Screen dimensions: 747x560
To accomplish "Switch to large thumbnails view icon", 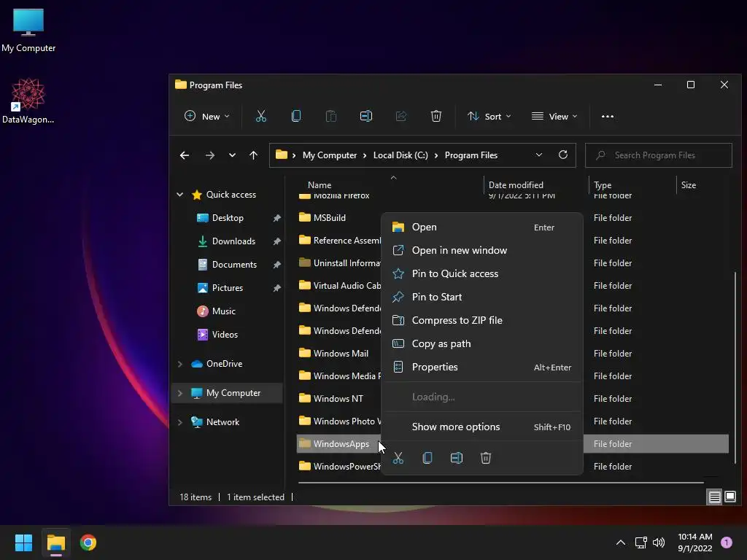I will pos(729,497).
